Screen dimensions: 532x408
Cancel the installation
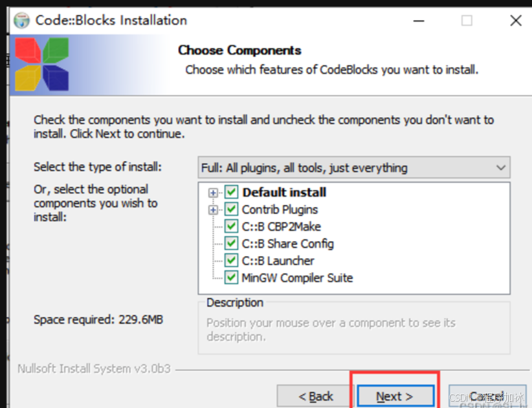tap(487, 396)
